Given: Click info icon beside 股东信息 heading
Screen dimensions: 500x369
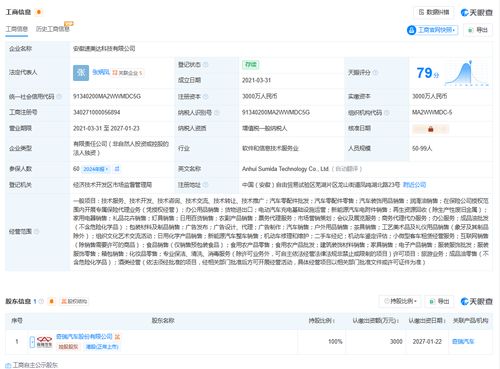Looking at the screenshot, I should (x=41, y=301).
